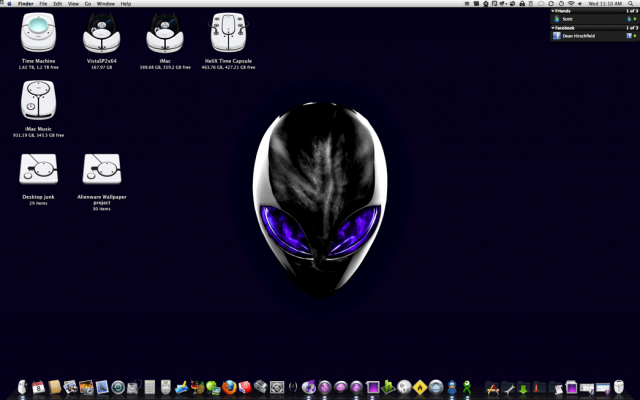
Task: Open the Trash in the dock
Action: tap(619, 387)
